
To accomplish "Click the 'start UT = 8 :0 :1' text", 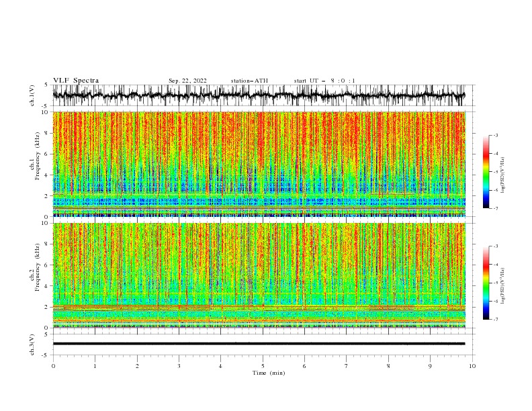I will [324, 81].
